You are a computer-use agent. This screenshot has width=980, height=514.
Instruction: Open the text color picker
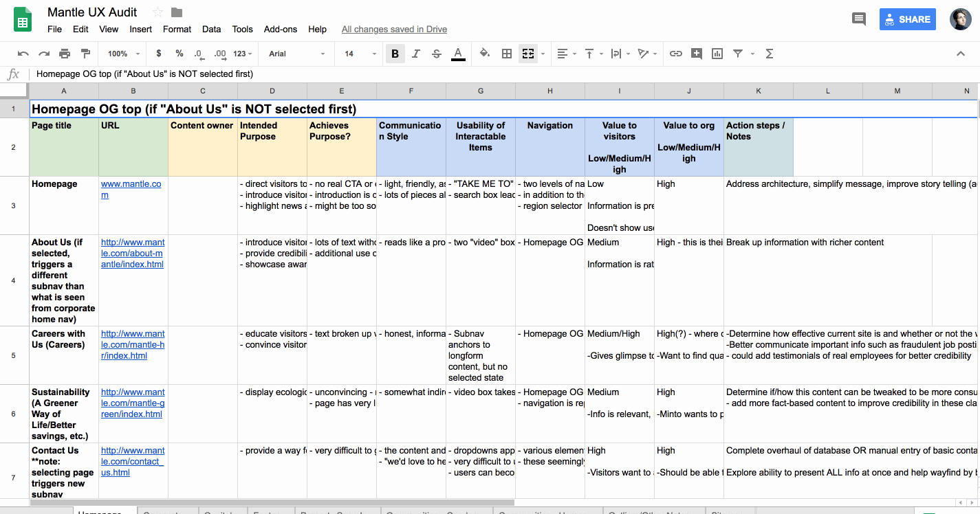tap(458, 54)
